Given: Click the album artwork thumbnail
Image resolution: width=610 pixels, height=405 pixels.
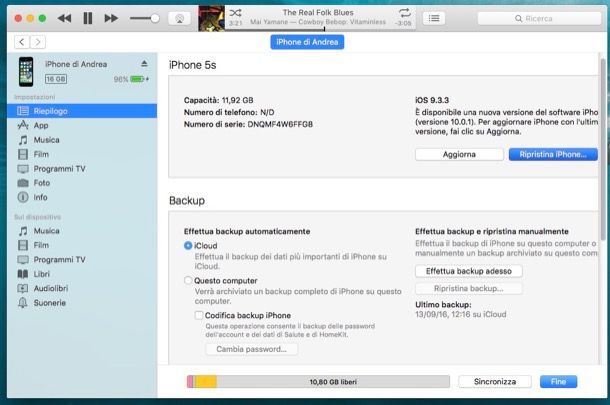Looking at the screenshot, I should (212, 18).
